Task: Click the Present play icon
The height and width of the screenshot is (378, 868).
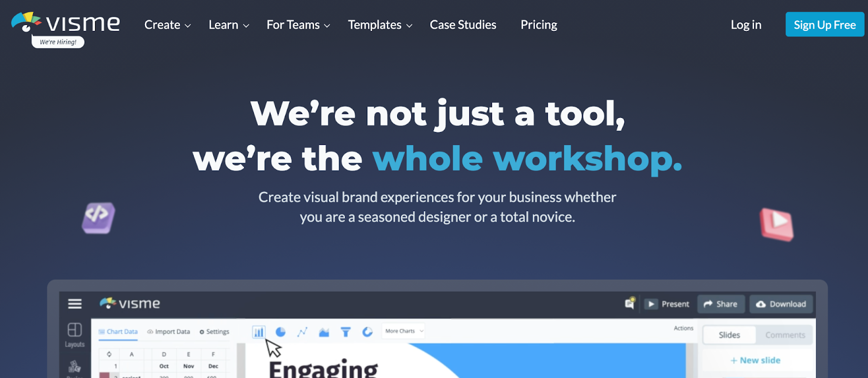Action: pos(651,304)
